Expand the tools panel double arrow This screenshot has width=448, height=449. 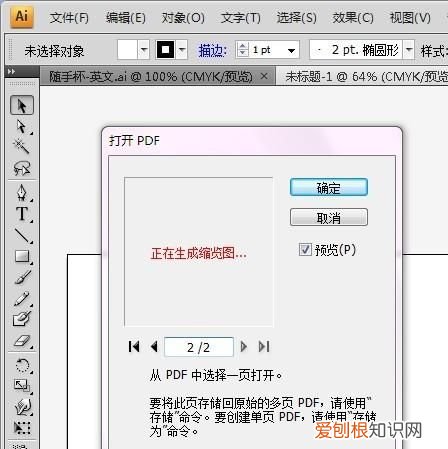11,71
